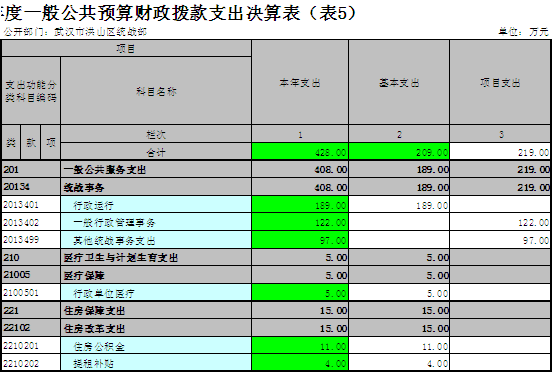Click code cell 2100501
This screenshot has height=373, width=553.
pos(31,293)
